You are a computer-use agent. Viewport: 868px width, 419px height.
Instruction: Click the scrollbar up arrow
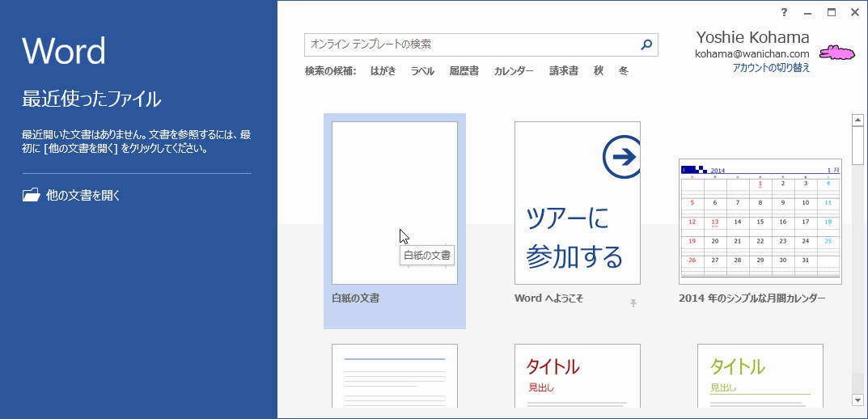point(857,120)
